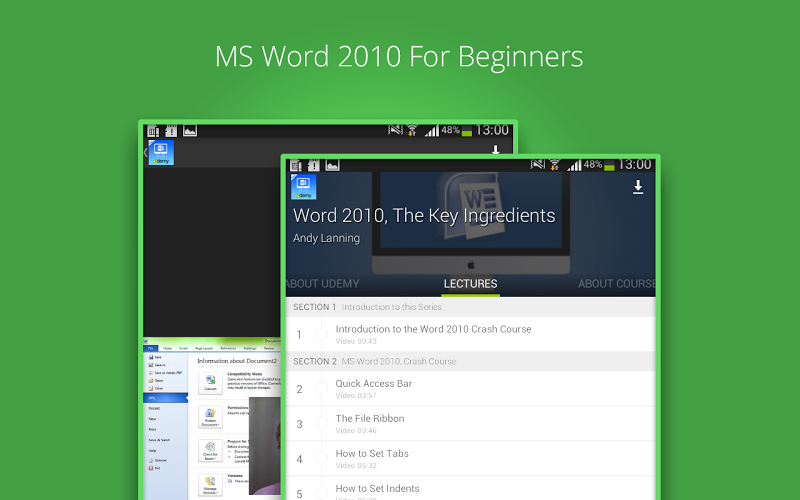800x500 pixels.
Task: Tap the 13:00 clock in the back screen status bar
Action: (x=492, y=130)
